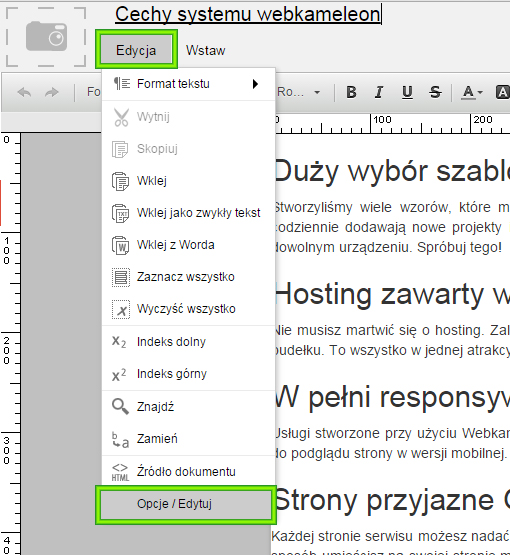Choose Opcje / Edytuj

[x=186, y=504]
